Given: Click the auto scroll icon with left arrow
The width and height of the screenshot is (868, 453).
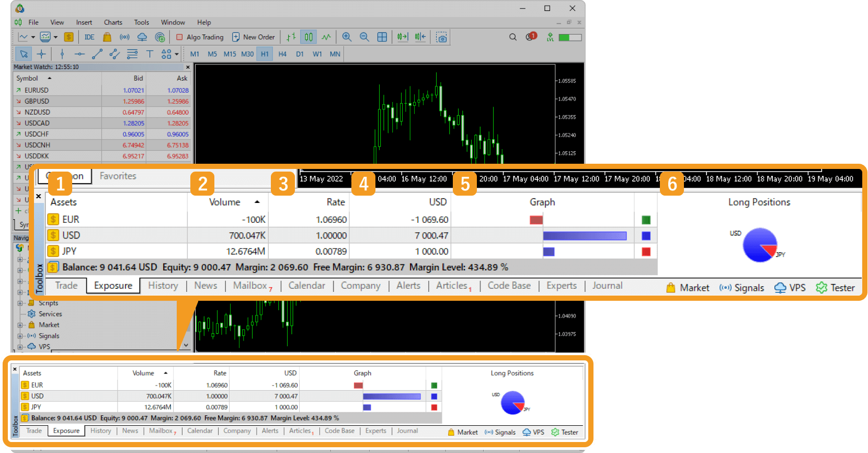Looking at the screenshot, I should 420,37.
